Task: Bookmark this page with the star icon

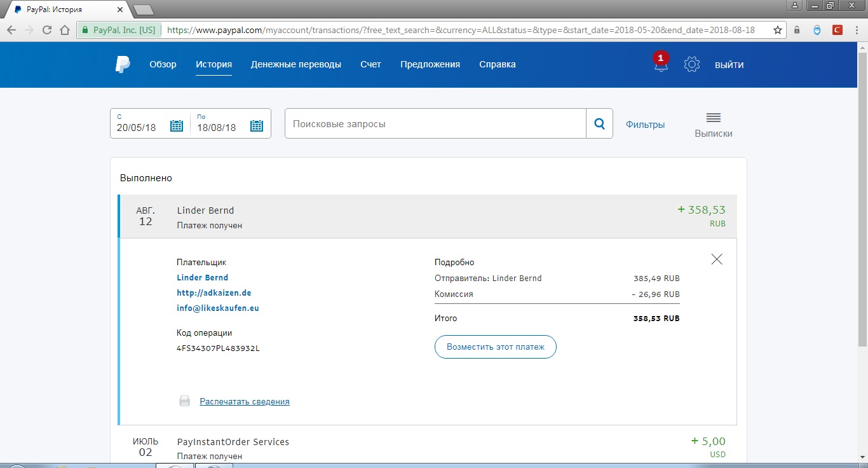Action: coord(777,30)
